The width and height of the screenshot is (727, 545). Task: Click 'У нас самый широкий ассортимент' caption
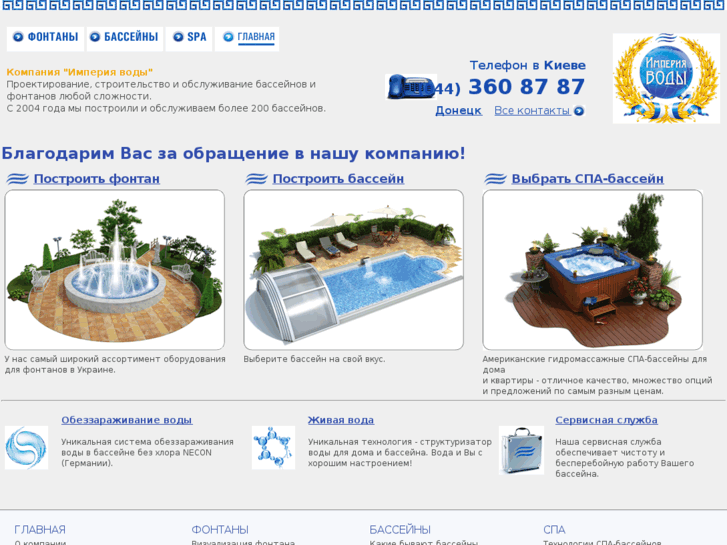(x=115, y=365)
